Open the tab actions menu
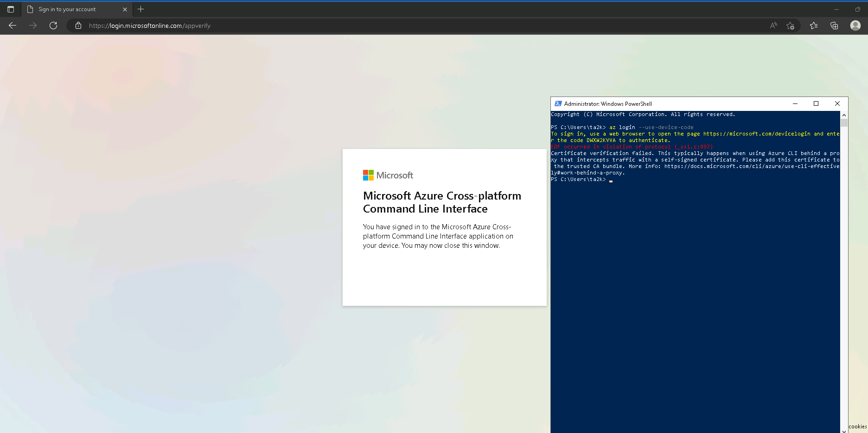Screen dimensions: 868x433 pyautogui.click(x=10, y=9)
